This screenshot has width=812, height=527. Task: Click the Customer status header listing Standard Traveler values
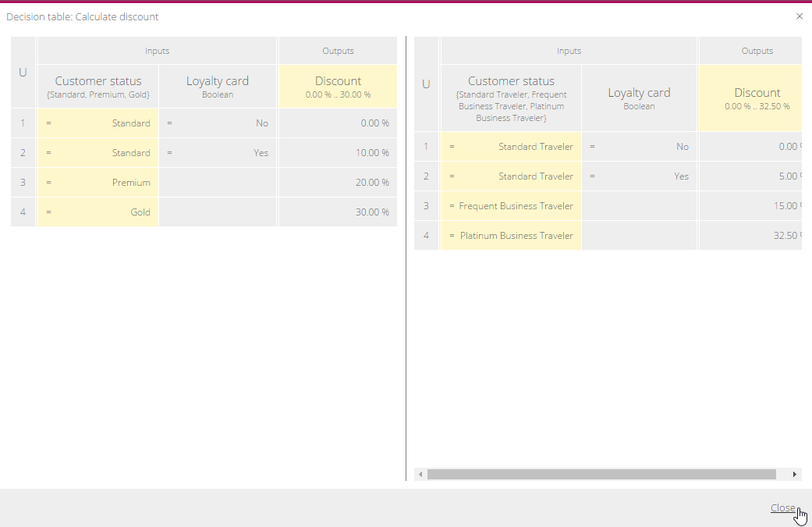(x=511, y=98)
